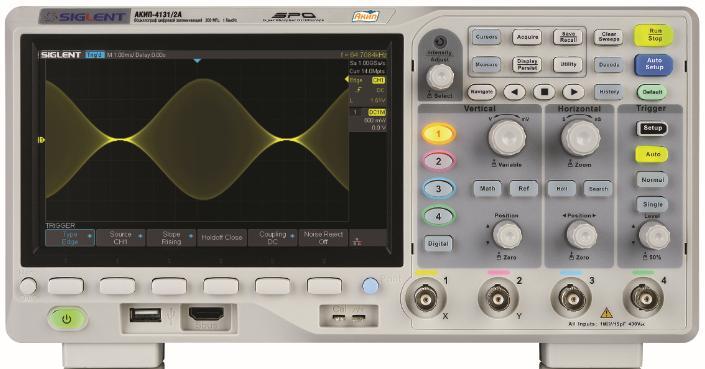Open the trigger Setup button
Image resolution: width=705 pixels, height=369 pixels.
652,129
